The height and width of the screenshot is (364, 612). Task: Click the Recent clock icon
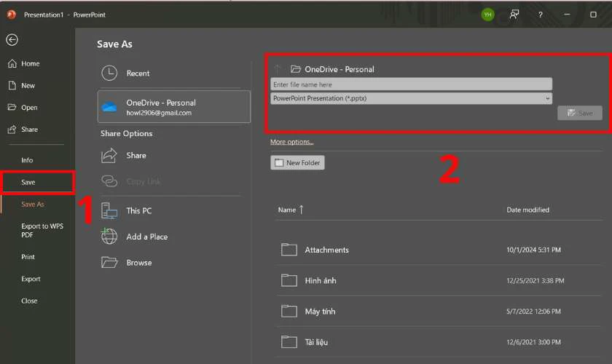(109, 73)
